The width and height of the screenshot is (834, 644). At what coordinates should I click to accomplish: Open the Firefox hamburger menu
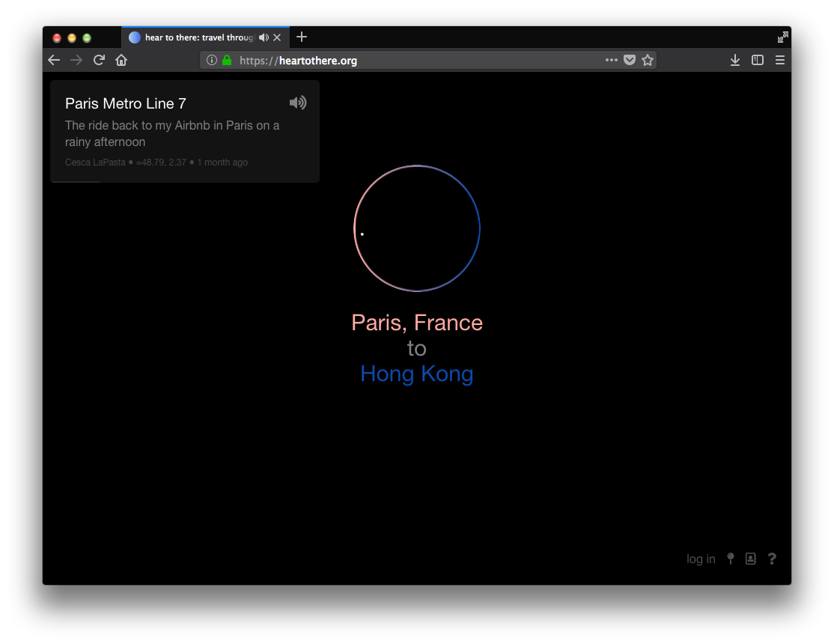pyautogui.click(x=780, y=60)
